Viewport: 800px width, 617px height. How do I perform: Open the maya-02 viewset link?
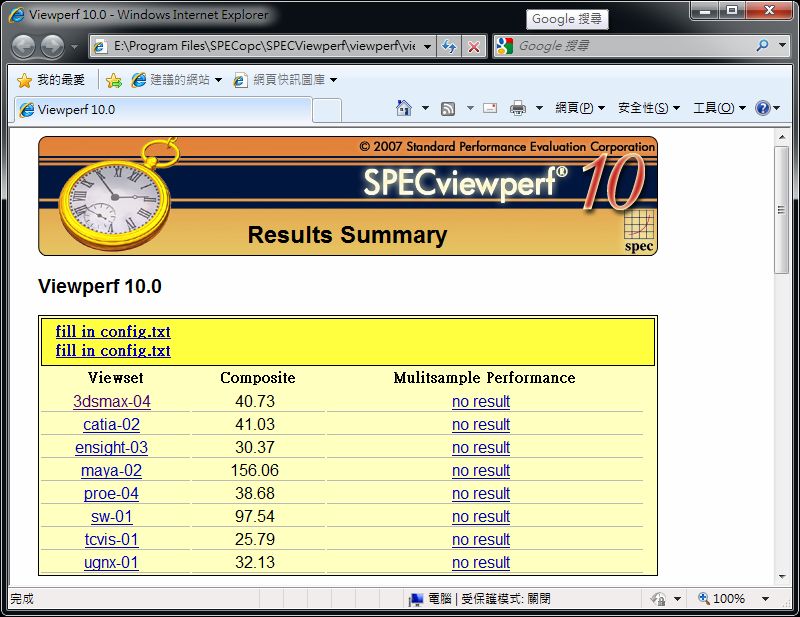111,471
